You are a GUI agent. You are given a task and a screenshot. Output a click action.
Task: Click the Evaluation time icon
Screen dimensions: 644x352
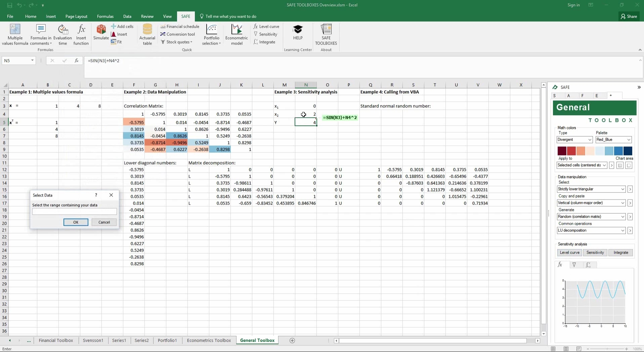[x=62, y=34]
